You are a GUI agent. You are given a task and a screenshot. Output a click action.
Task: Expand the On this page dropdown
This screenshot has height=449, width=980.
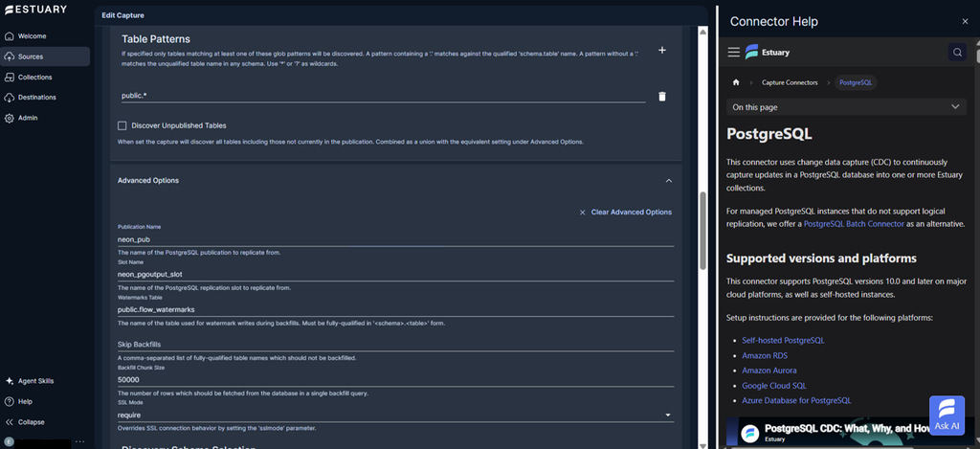[x=846, y=107]
